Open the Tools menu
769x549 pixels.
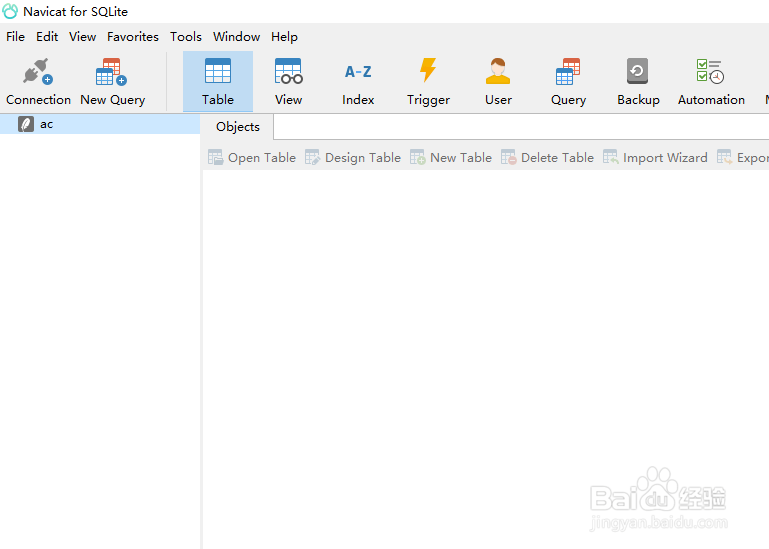(x=186, y=37)
